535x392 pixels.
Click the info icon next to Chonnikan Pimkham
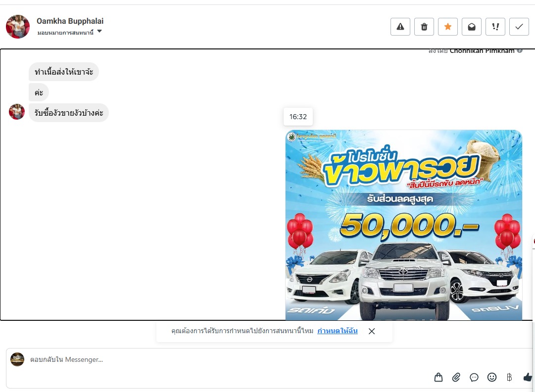tap(519, 51)
